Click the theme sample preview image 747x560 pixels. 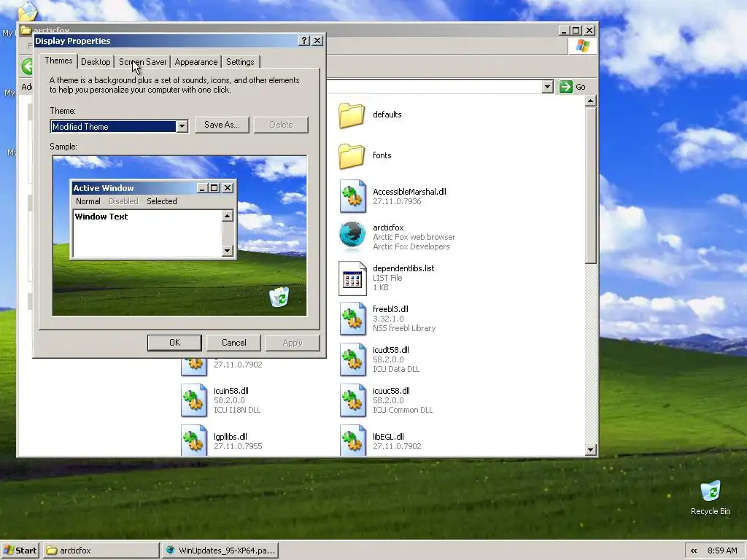179,236
